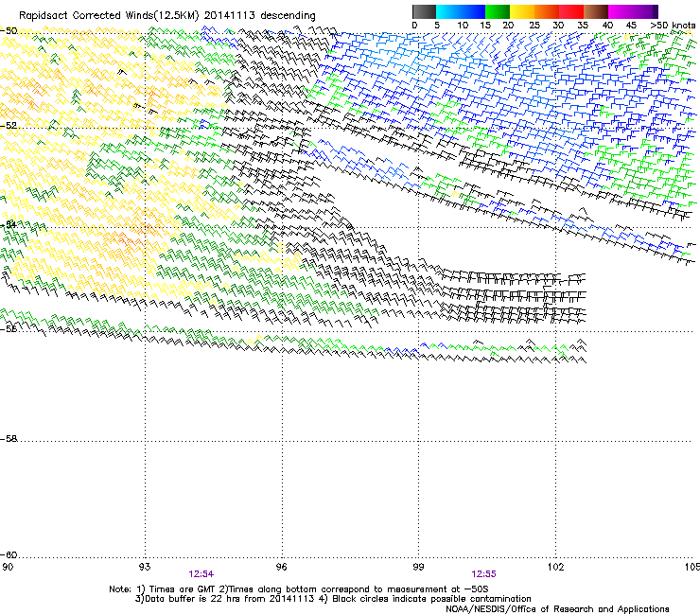Click the 'Times are GMT' note line
This screenshot has height=615, width=700.
point(299,589)
